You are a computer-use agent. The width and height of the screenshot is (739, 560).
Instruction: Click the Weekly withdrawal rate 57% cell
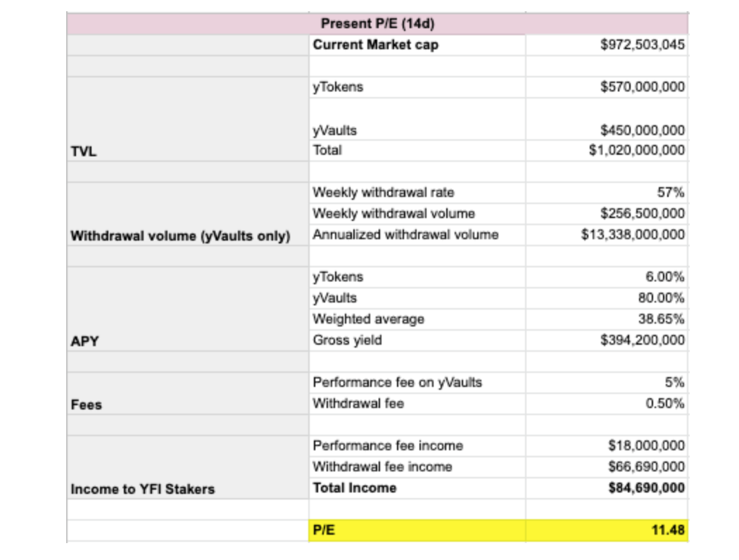click(x=607, y=193)
